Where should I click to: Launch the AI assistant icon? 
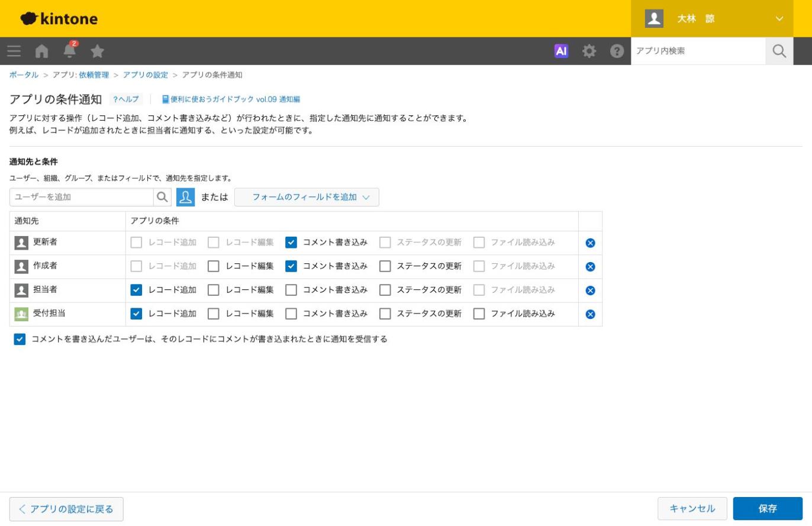click(561, 51)
